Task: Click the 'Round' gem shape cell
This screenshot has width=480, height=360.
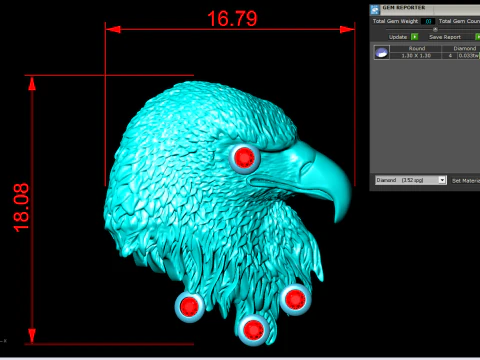Action: (416, 49)
